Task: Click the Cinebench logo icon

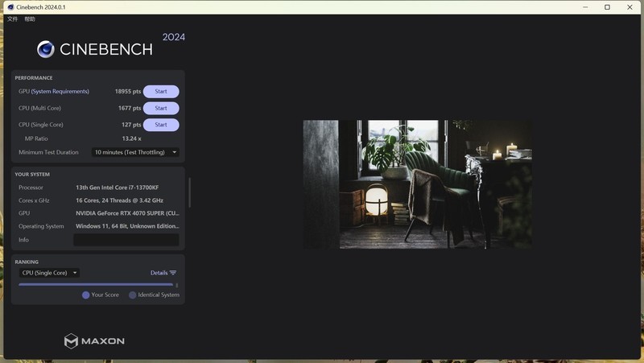Action: tap(46, 49)
